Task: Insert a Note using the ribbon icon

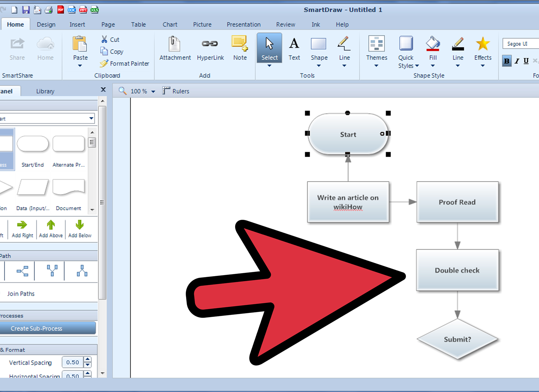Action: [x=240, y=43]
